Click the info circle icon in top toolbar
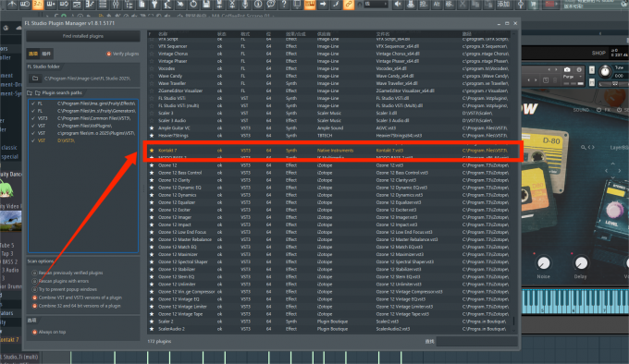The image size is (629, 364). [258, 5]
